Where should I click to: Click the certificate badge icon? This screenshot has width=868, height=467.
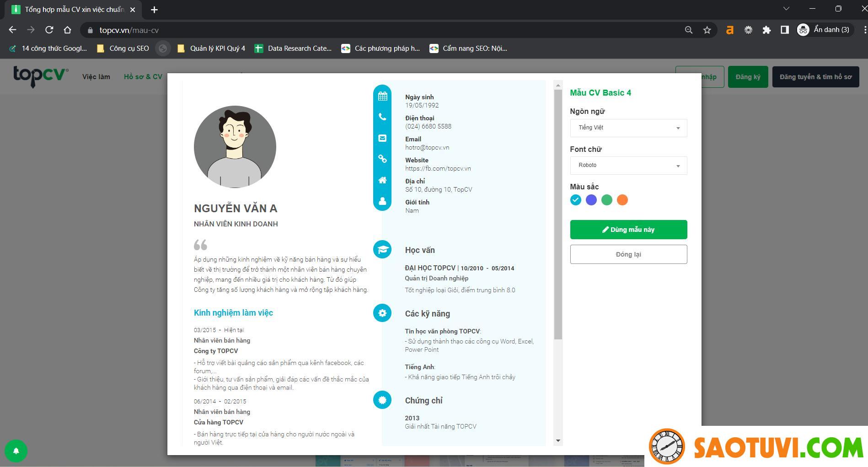382,400
